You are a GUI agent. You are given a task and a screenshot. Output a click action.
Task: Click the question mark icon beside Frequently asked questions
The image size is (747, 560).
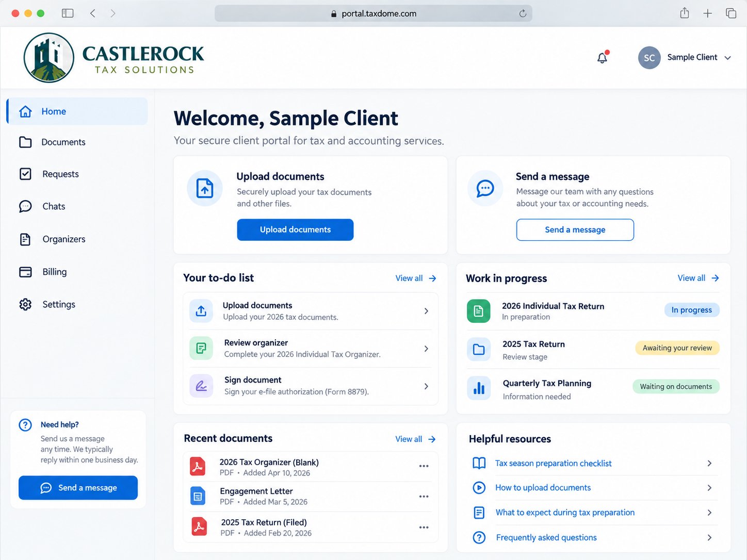tap(479, 537)
